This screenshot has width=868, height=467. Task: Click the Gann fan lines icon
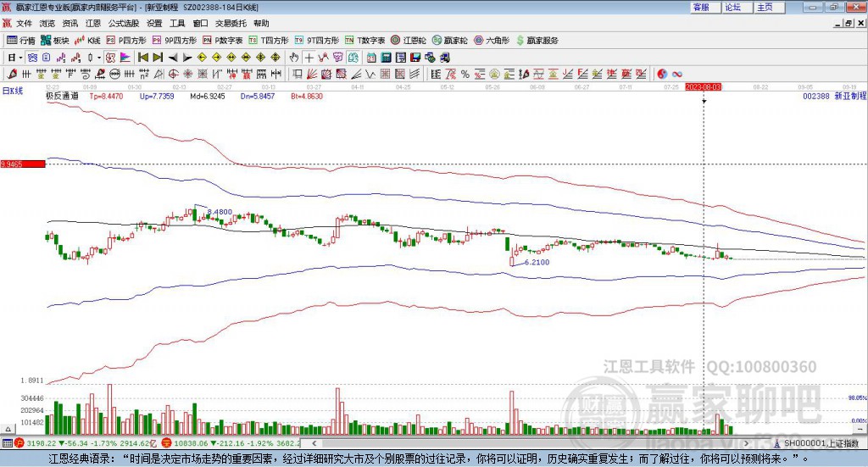[x=312, y=74]
